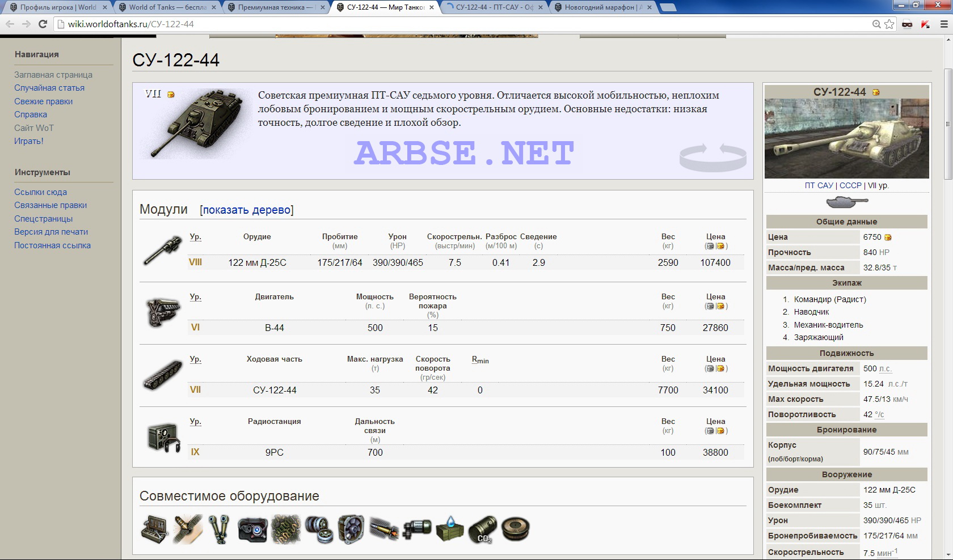Select the improved ventilation fan icon

(x=351, y=529)
